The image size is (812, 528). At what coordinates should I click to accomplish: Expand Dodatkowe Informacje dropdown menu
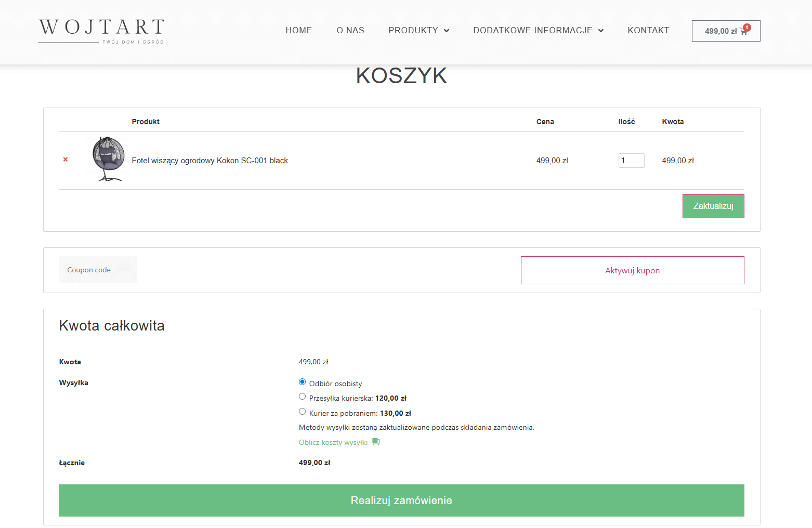pyautogui.click(x=538, y=31)
